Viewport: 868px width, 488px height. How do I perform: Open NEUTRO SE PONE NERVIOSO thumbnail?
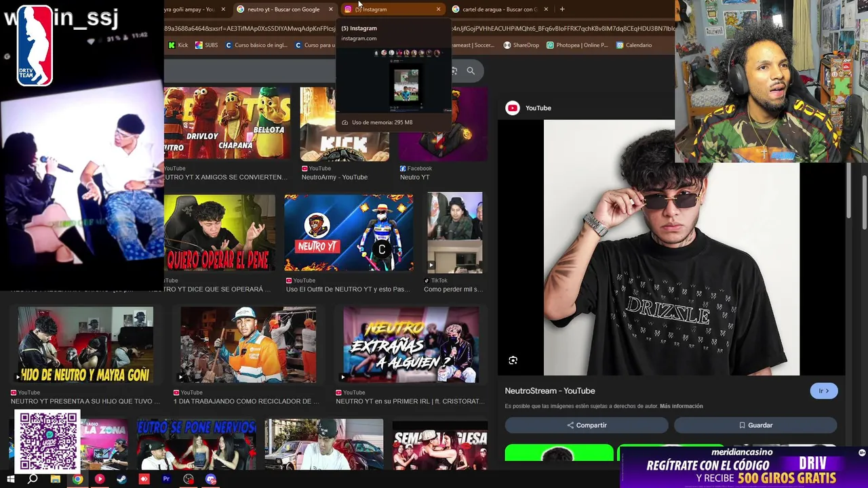point(197,445)
